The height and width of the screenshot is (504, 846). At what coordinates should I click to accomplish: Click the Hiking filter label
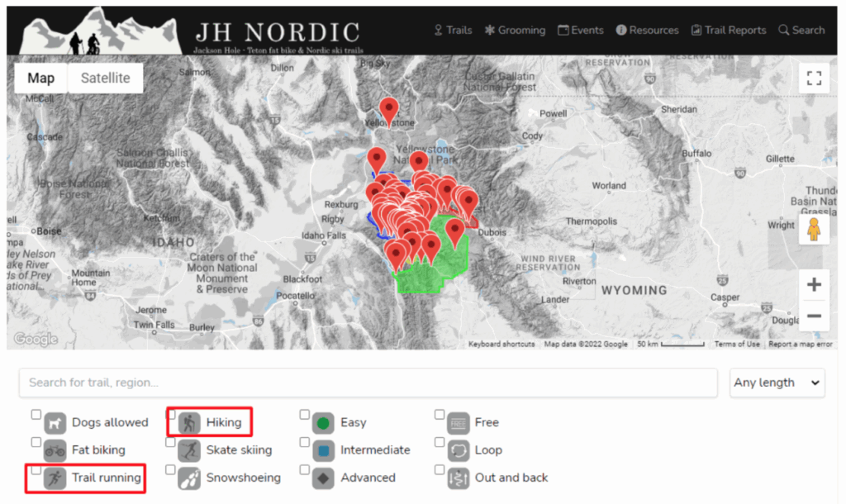(224, 422)
